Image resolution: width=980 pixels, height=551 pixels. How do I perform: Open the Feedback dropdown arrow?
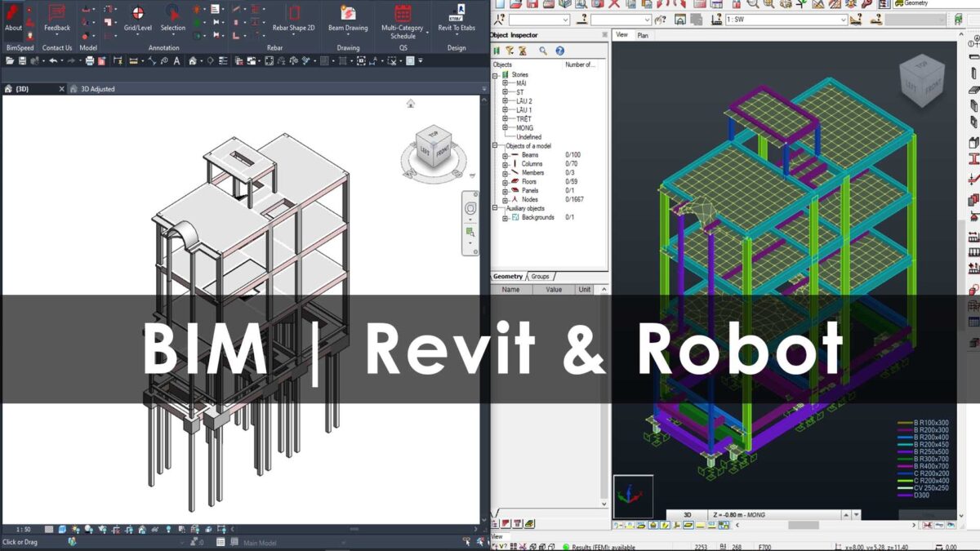point(57,36)
